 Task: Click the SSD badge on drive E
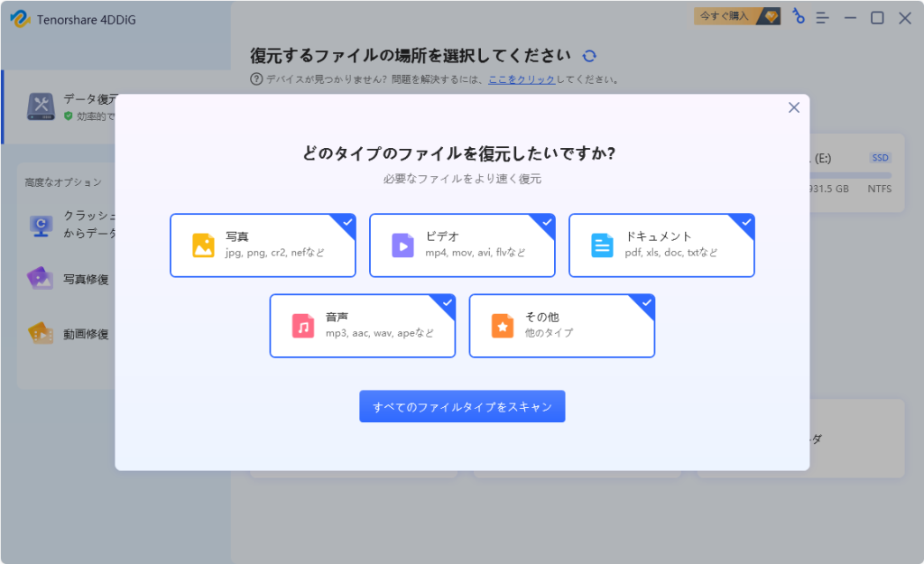coord(881,158)
